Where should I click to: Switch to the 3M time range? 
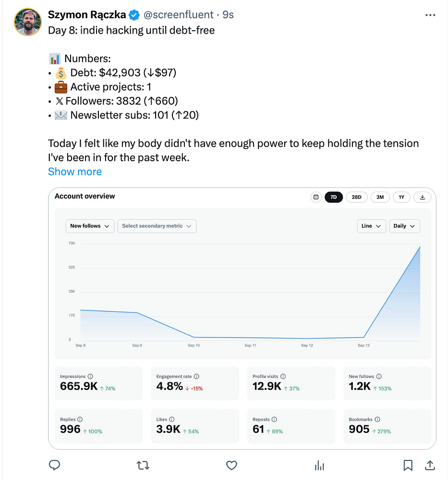point(380,197)
